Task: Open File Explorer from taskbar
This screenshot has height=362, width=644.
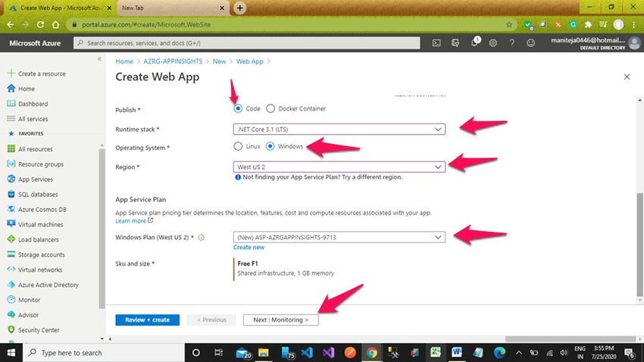Action: tap(263, 353)
